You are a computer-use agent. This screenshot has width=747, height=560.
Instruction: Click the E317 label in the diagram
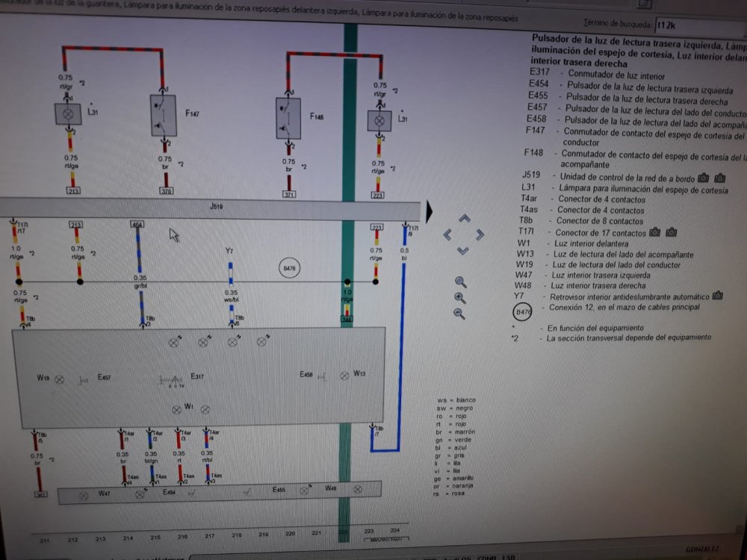pyautogui.click(x=196, y=376)
